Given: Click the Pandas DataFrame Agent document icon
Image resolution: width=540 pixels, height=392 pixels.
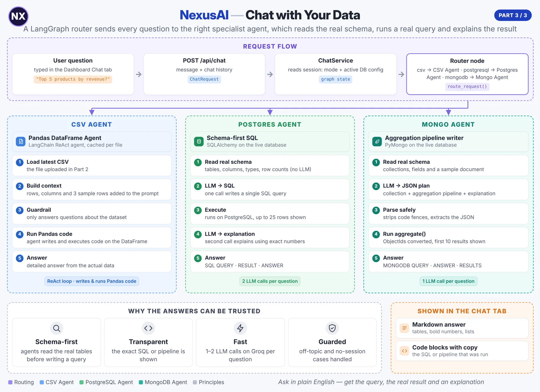Looking at the screenshot, I should pyautogui.click(x=21, y=141).
